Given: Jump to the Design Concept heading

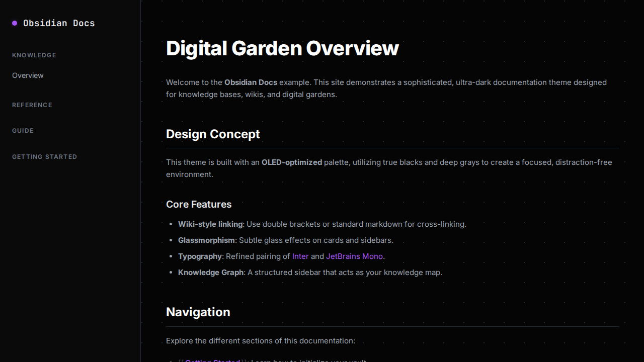Looking at the screenshot, I should pos(213,134).
